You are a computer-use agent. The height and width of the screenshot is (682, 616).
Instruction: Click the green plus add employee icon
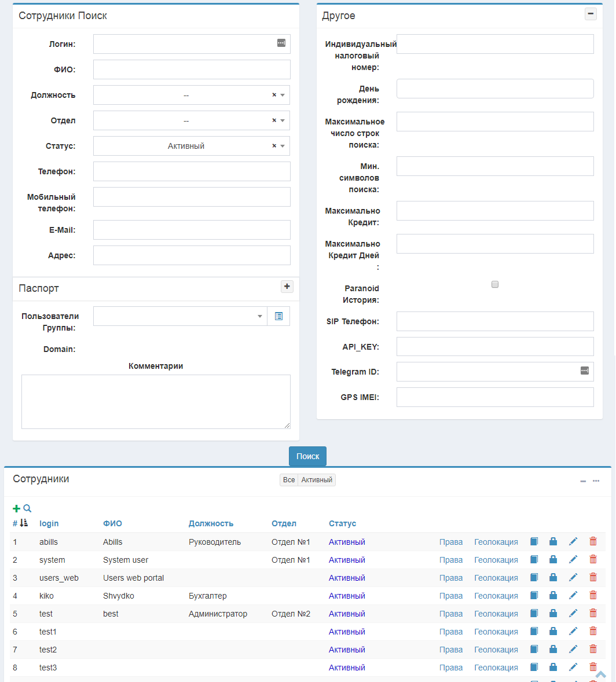[x=16, y=508]
